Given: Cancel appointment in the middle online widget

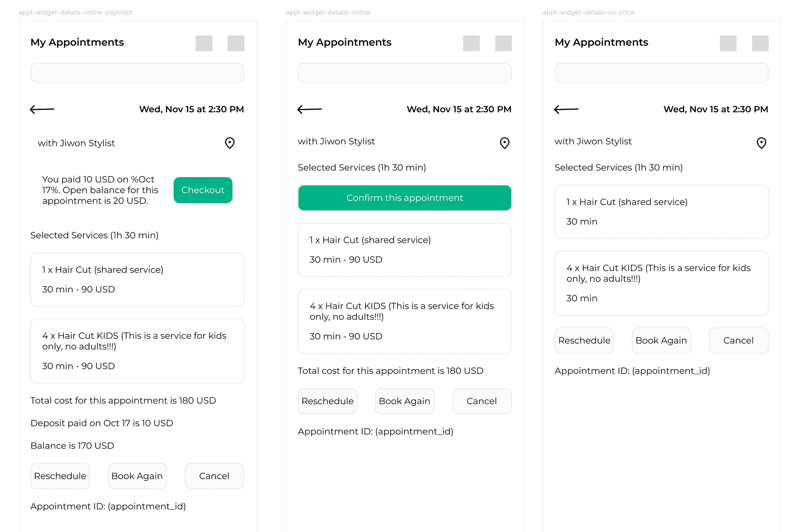Looking at the screenshot, I should pyautogui.click(x=482, y=401).
